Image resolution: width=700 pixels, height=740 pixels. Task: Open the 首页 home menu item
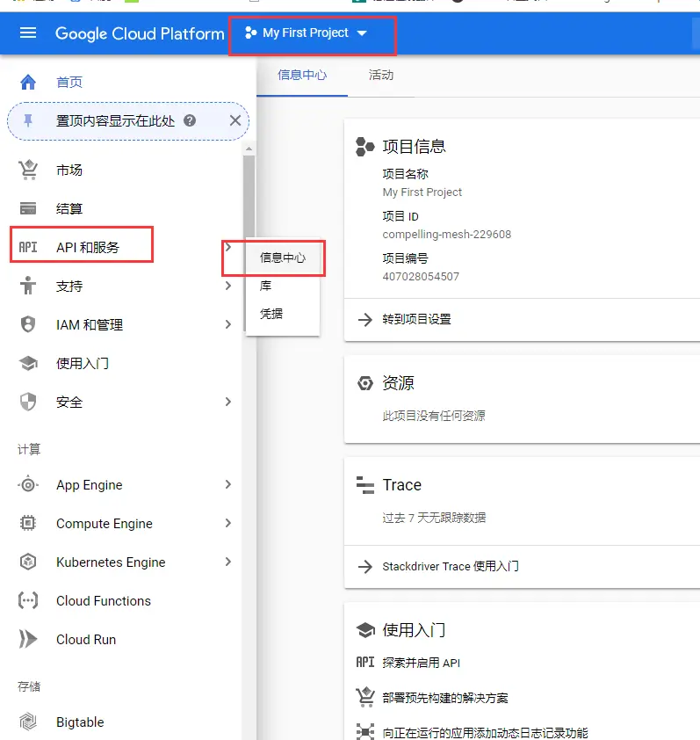(69, 82)
